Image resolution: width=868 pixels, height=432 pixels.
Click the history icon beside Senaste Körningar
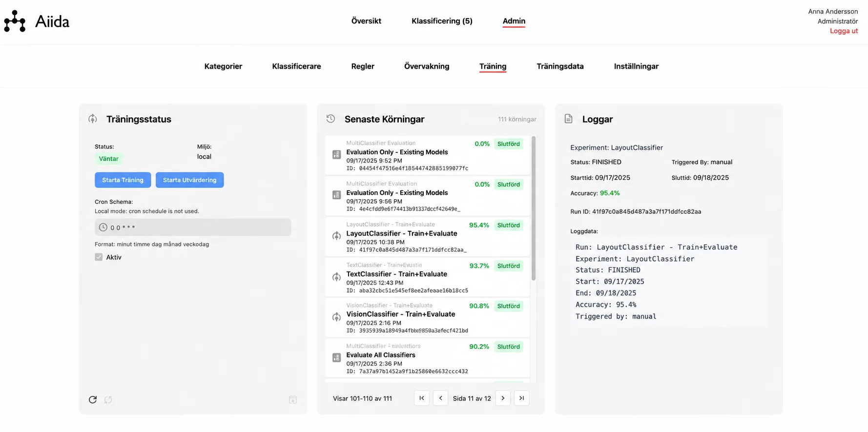tap(331, 119)
